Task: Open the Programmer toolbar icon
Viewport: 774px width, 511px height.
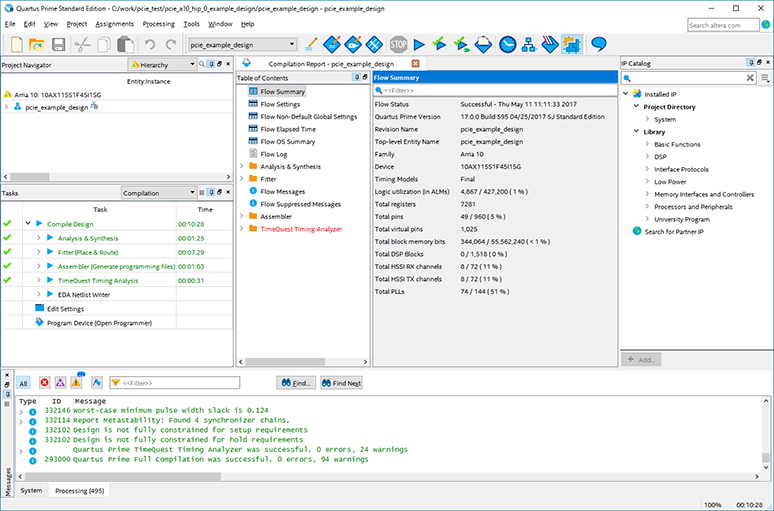Action: point(549,44)
